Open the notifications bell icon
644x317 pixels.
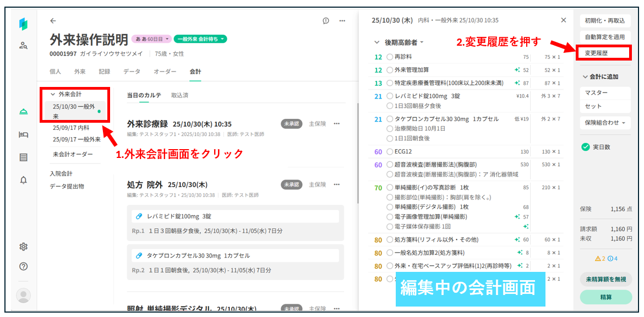pos(23,180)
